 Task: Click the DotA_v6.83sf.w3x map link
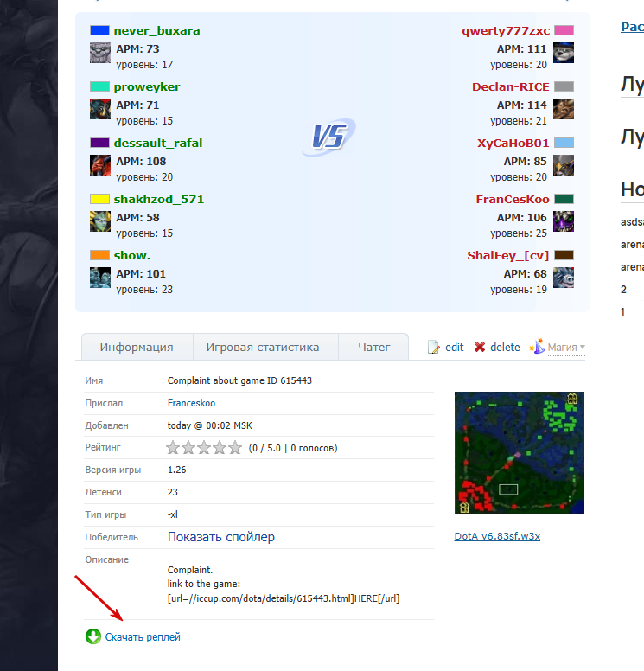(x=497, y=536)
